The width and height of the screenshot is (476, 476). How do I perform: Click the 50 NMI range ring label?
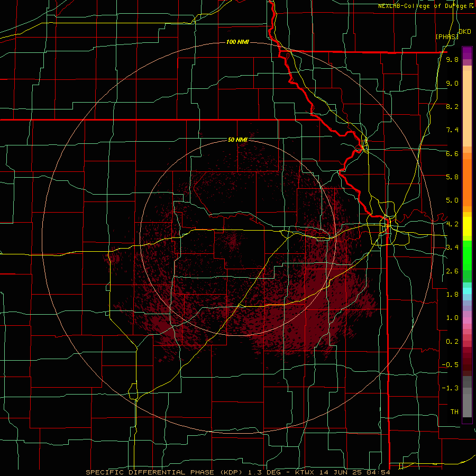pos(237,140)
